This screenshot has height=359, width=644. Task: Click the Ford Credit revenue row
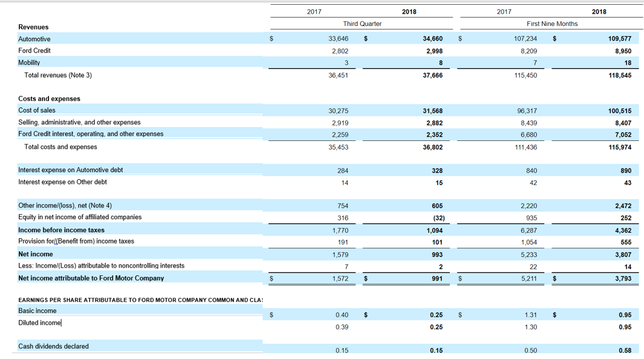point(35,51)
